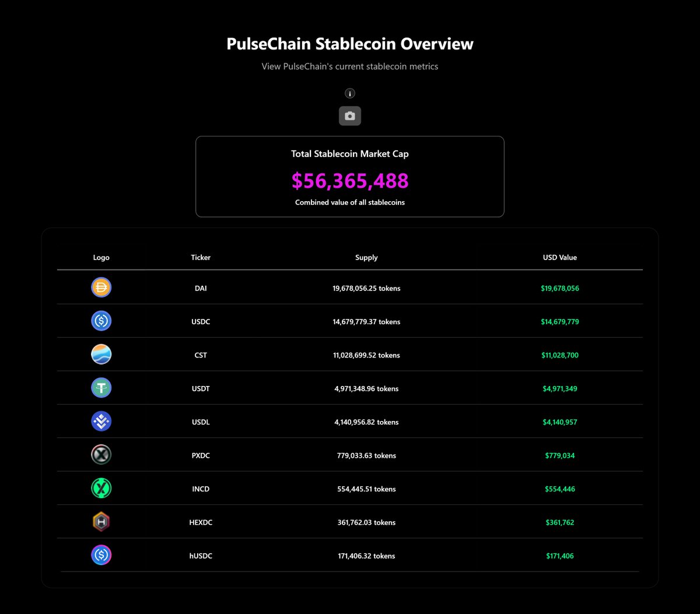The width and height of the screenshot is (700, 614).
Task: Click the USD Value column header
Action: tap(560, 257)
